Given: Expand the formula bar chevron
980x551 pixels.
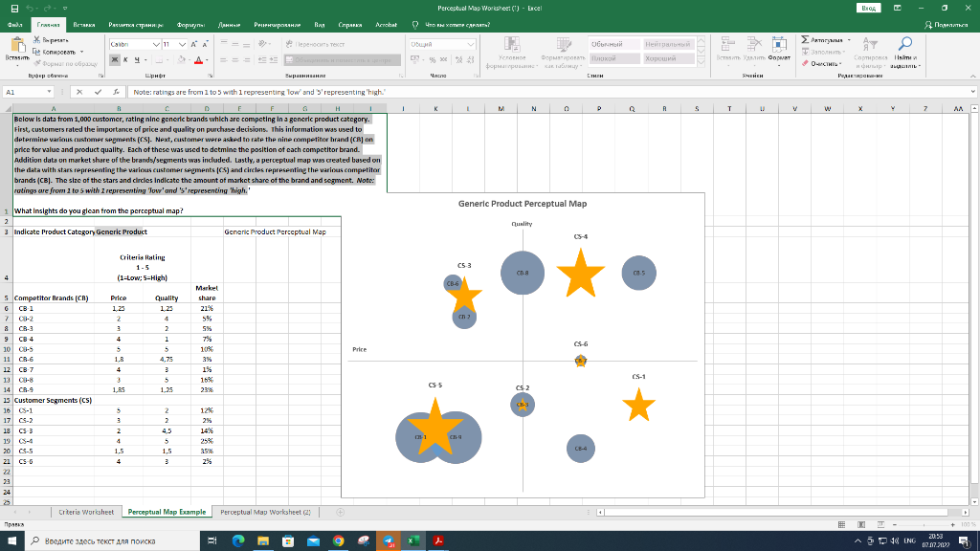Looking at the screenshot, I should point(973,92).
